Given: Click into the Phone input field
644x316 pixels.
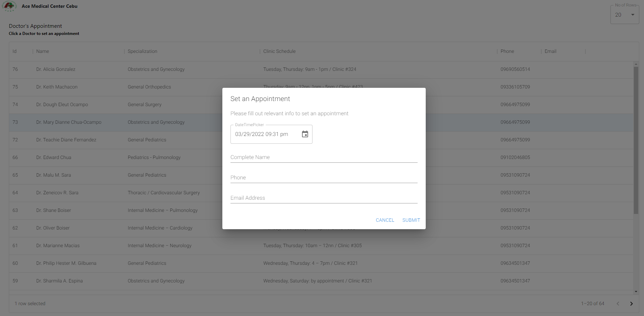Looking at the screenshot, I should tap(323, 178).
